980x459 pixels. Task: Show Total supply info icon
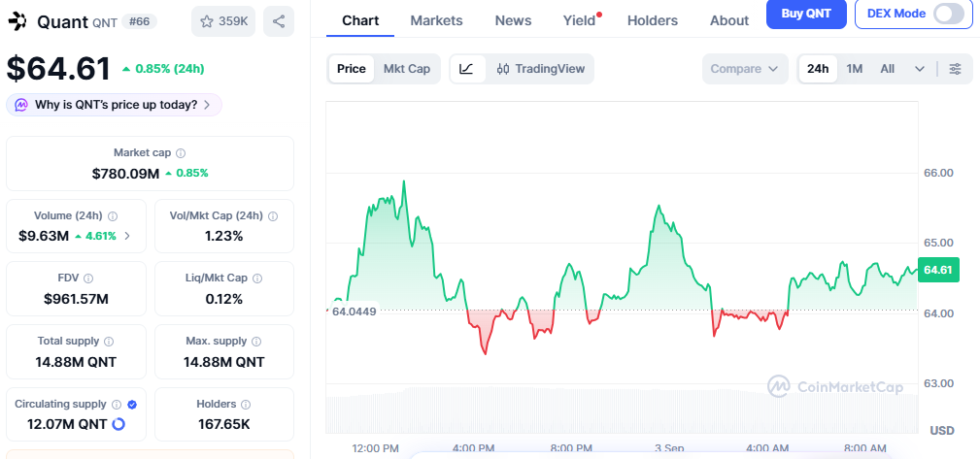pyautogui.click(x=109, y=342)
